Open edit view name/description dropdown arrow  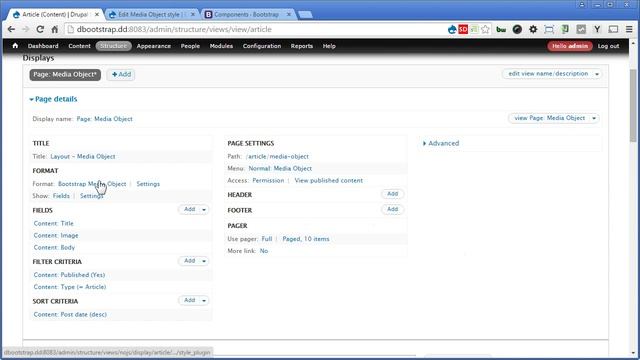click(x=597, y=74)
